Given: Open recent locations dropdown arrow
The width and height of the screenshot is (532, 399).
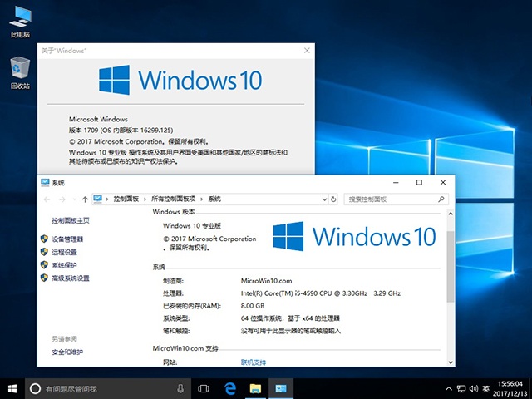Looking at the screenshot, I should click(x=74, y=199).
